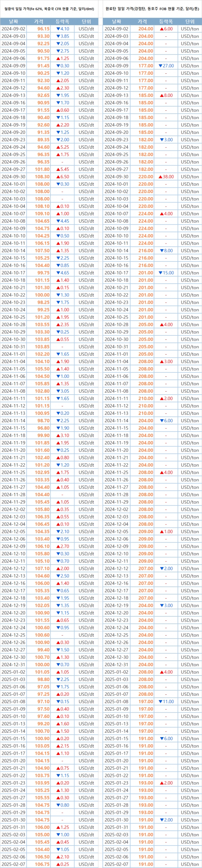The image size is (202, 868).
Task: Click coking coal price 204.00 on 2024-09-02
Action: tap(146, 29)
